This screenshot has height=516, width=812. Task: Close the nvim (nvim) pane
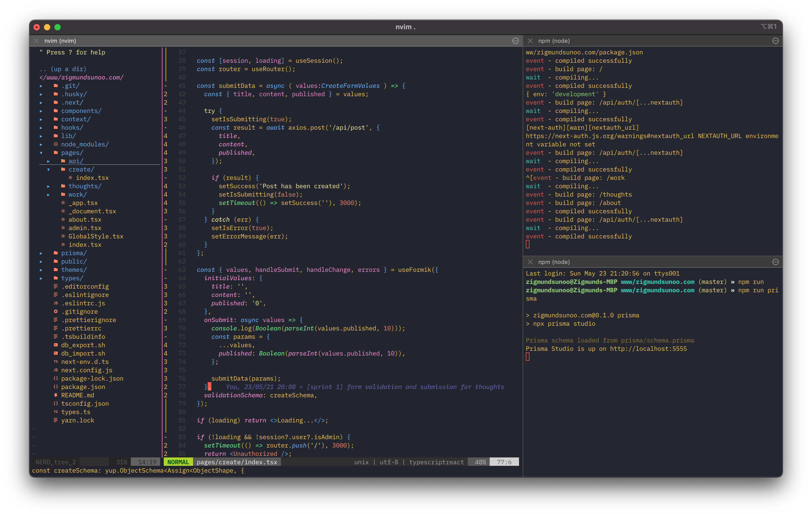click(x=36, y=41)
